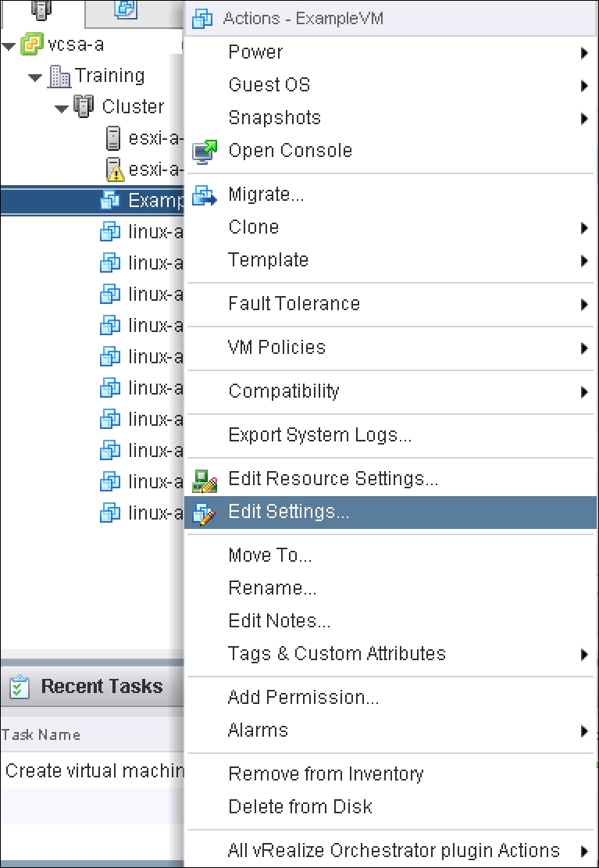The width and height of the screenshot is (599, 868).
Task: Click the Edit Settings pencil icon
Action: pos(204,513)
